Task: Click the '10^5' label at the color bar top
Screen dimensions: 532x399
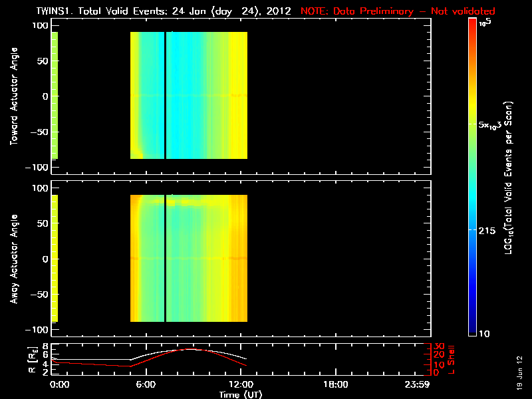Action: 485,23
